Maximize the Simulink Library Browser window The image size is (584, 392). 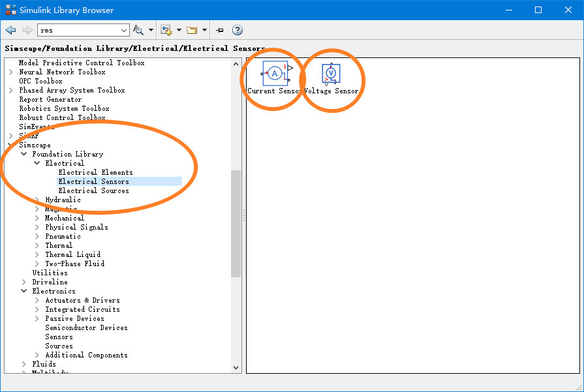pyautogui.click(x=538, y=10)
